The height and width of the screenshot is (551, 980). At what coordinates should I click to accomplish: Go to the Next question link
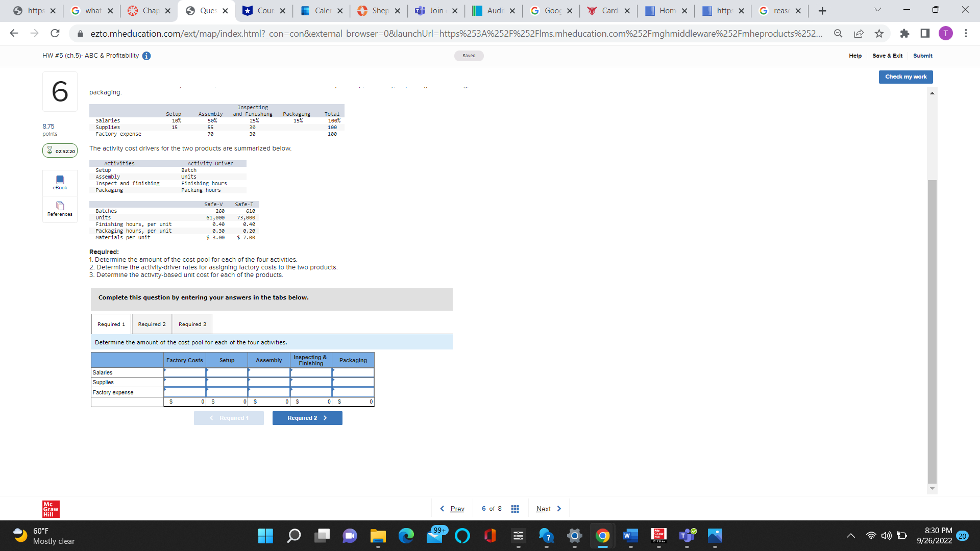pos(544,509)
